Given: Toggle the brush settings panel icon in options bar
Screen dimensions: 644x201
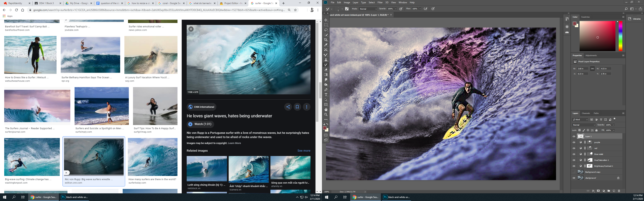Looking at the screenshot, I should pos(347,9).
